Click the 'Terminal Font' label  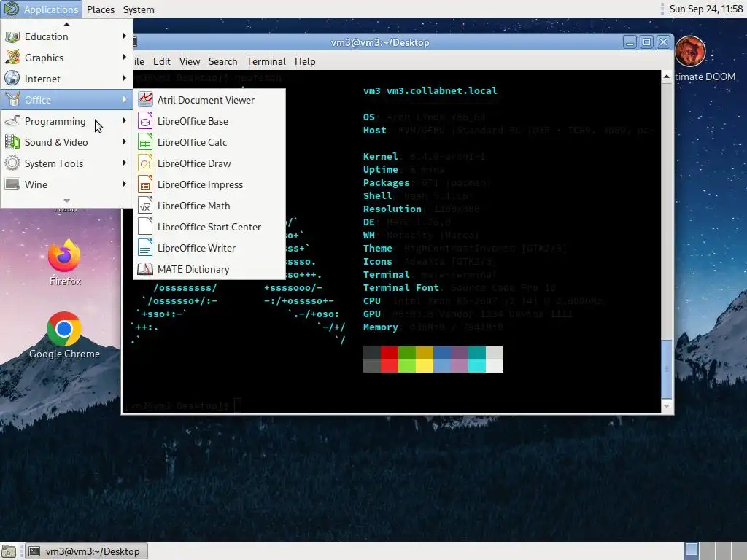click(x=400, y=287)
